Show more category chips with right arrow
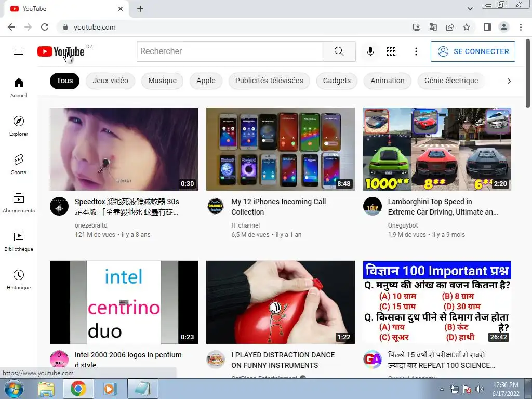The height and width of the screenshot is (399, 532). click(x=509, y=81)
